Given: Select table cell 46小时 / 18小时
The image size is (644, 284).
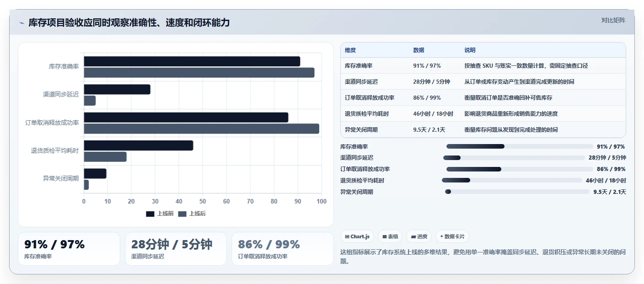Looking at the screenshot, I should point(433,114).
